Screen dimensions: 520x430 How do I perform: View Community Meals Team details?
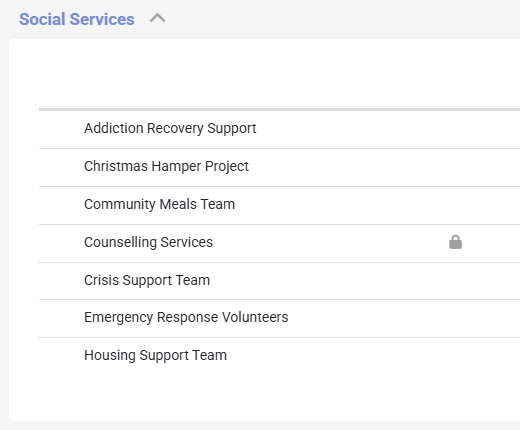[x=159, y=204]
